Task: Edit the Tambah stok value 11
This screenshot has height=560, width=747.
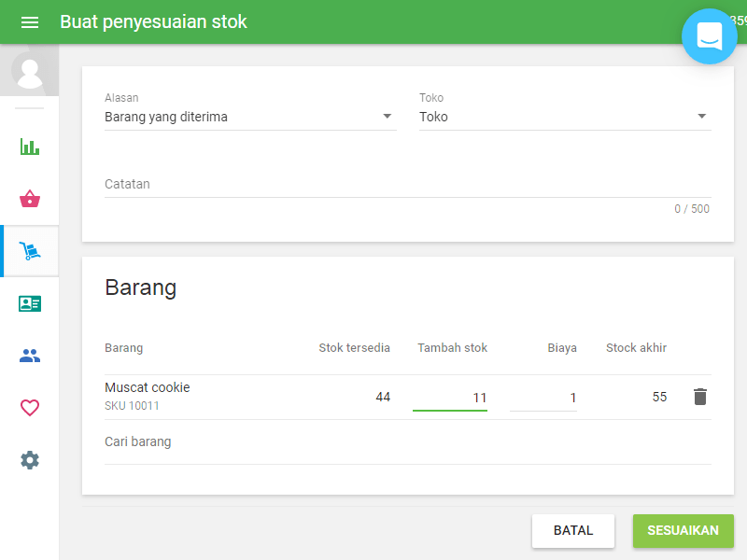Action: click(x=467, y=397)
